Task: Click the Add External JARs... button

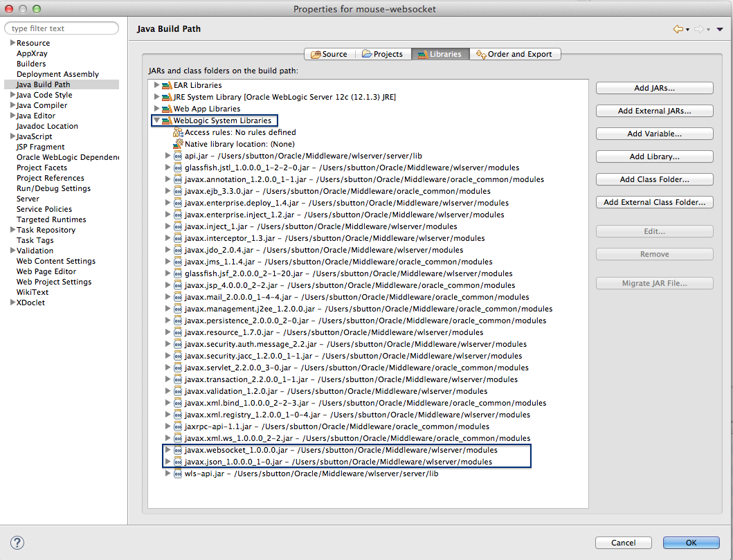Action: (655, 111)
